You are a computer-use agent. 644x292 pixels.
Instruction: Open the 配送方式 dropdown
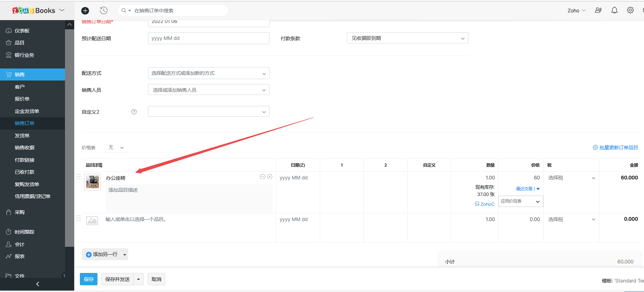coord(208,73)
